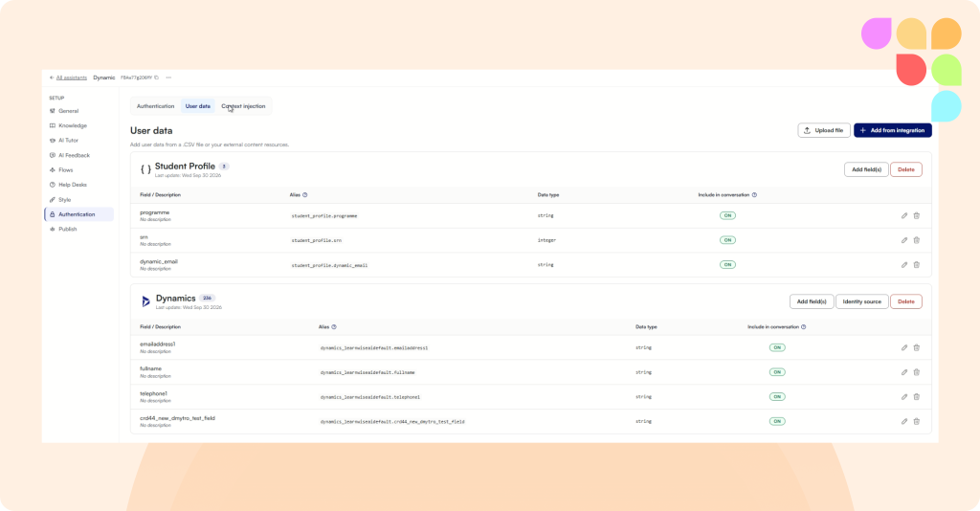The width and height of the screenshot is (980, 511).
Task: Click the Dynamics logo icon
Action: (x=145, y=301)
